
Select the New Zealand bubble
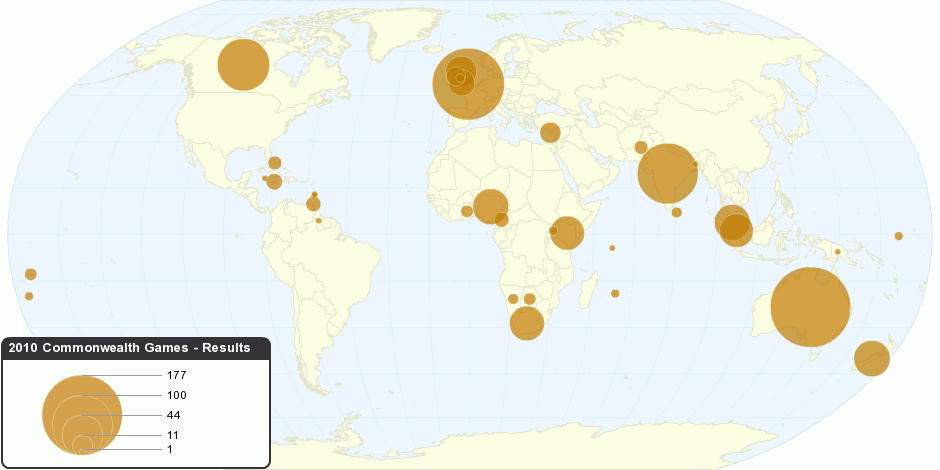pyautogui.click(x=871, y=358)
